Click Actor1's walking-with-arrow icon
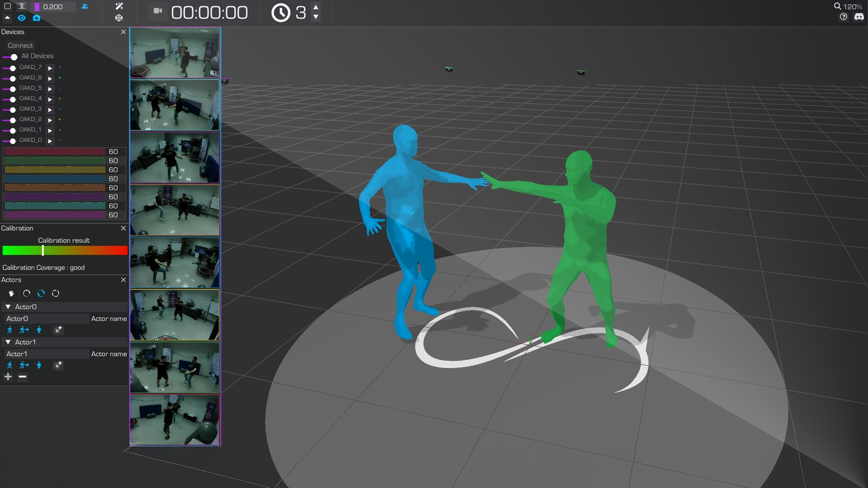Viewport: 868px width, 488px height. [24, 365]
